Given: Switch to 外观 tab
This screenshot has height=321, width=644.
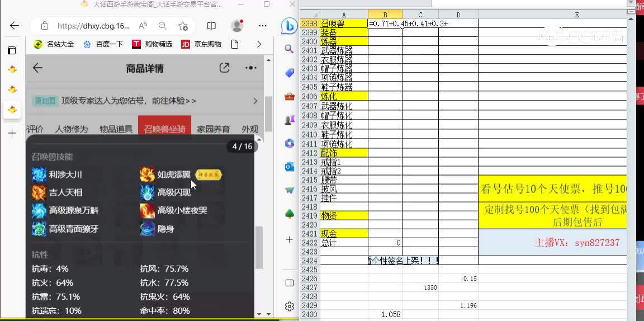Looking at the screenshot, I should coord(250,129).
